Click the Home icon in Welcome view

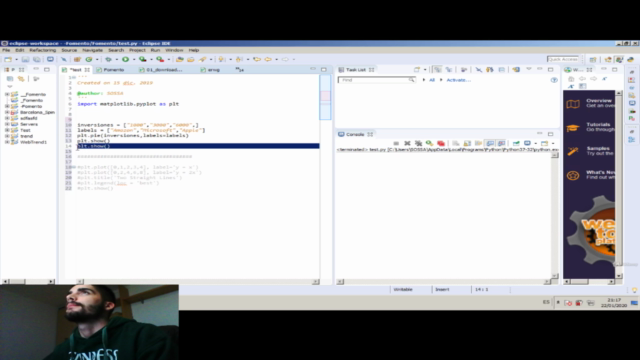(x=571, y=79)
